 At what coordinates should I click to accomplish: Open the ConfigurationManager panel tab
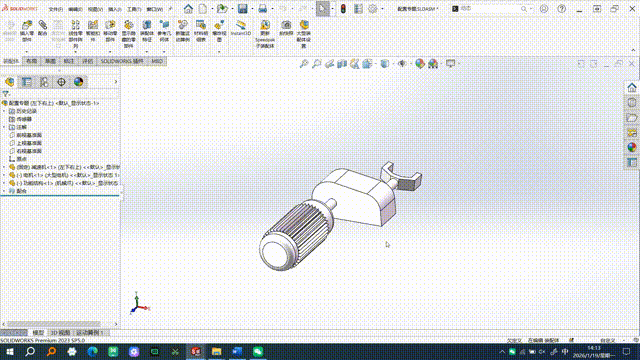coord(44,82)
